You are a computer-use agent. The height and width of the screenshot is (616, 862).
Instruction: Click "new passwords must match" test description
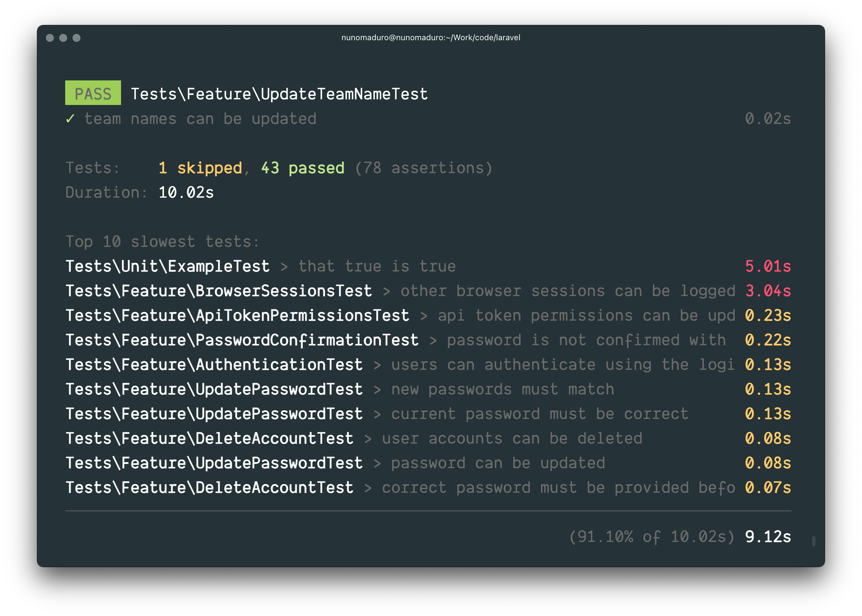502,389
